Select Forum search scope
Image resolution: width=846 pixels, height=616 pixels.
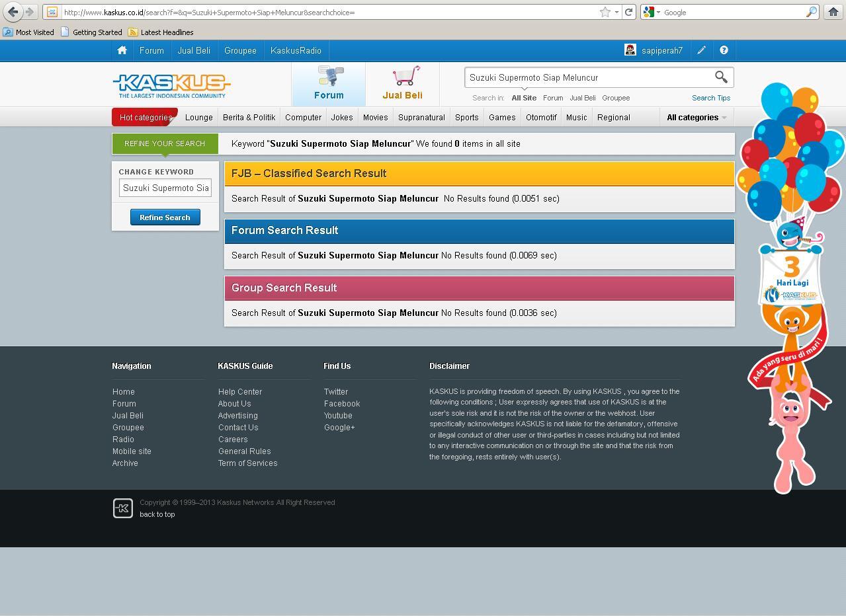[553, 98]
